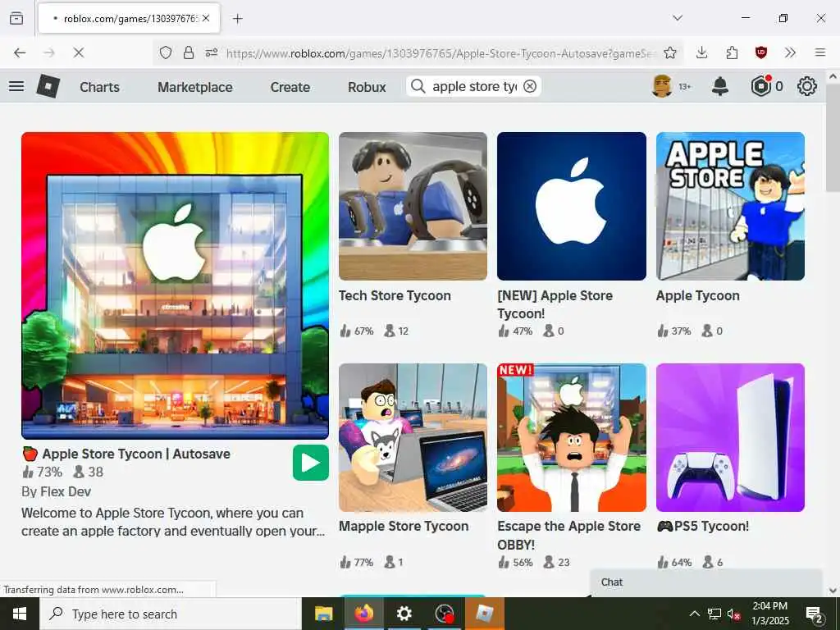Clear the Roblox search field
Viewport: 840px width, 630px height.
[530, 86]
